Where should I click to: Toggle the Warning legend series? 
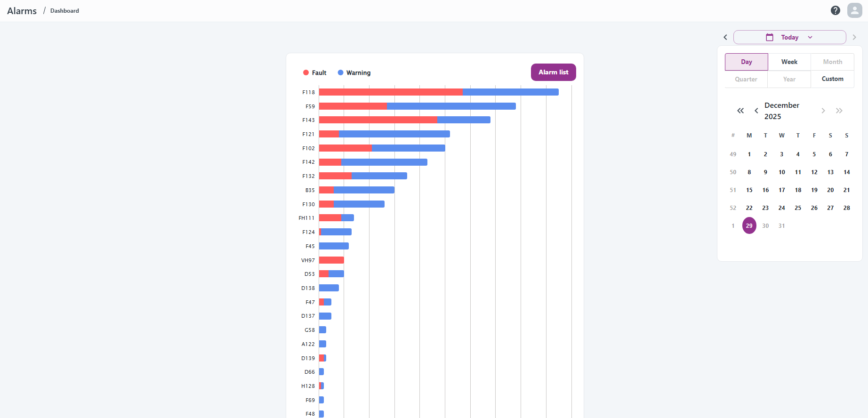click(354, 72)
